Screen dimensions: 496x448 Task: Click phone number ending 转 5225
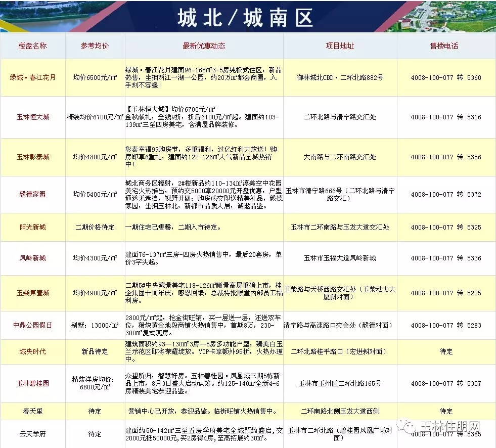pos(446,293)
